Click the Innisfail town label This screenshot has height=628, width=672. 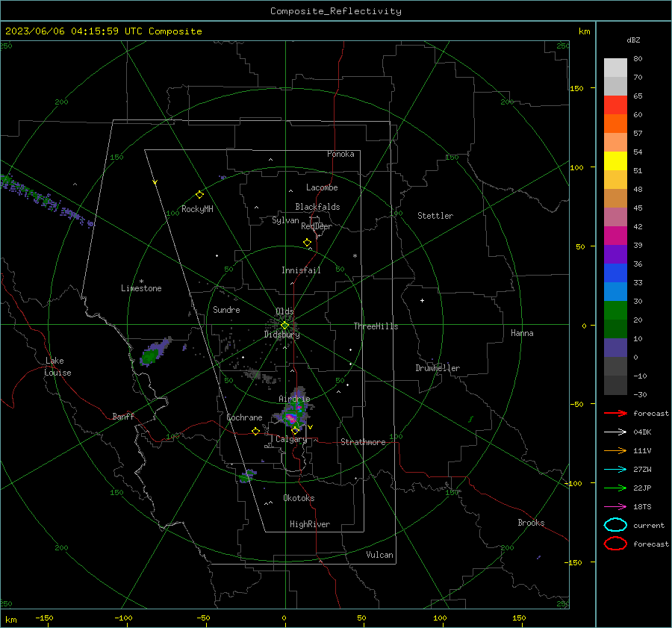pos(301,270)
